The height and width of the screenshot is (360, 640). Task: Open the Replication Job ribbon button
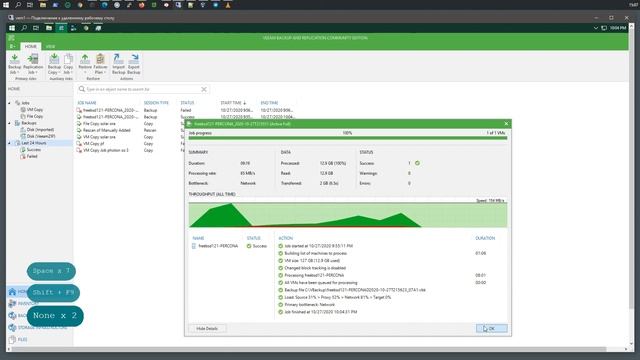[x=33, y=64]
